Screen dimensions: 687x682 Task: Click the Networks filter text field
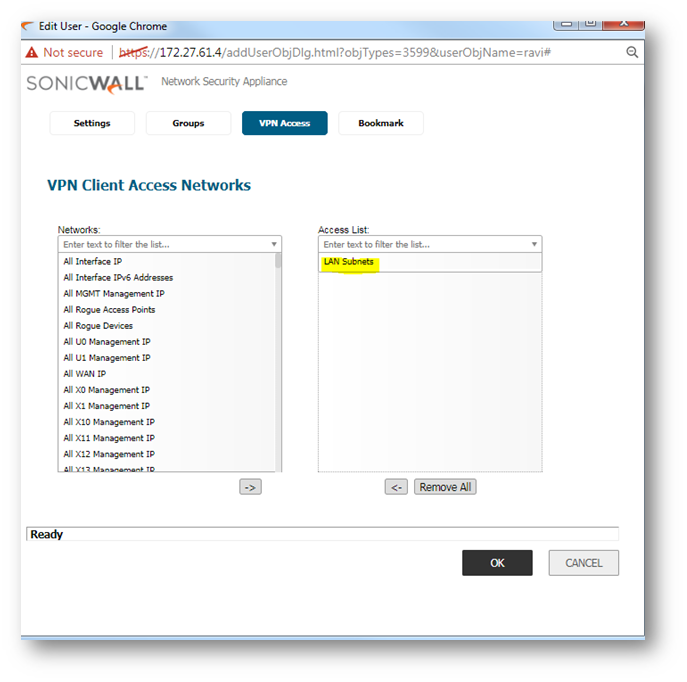coord(160,244)
